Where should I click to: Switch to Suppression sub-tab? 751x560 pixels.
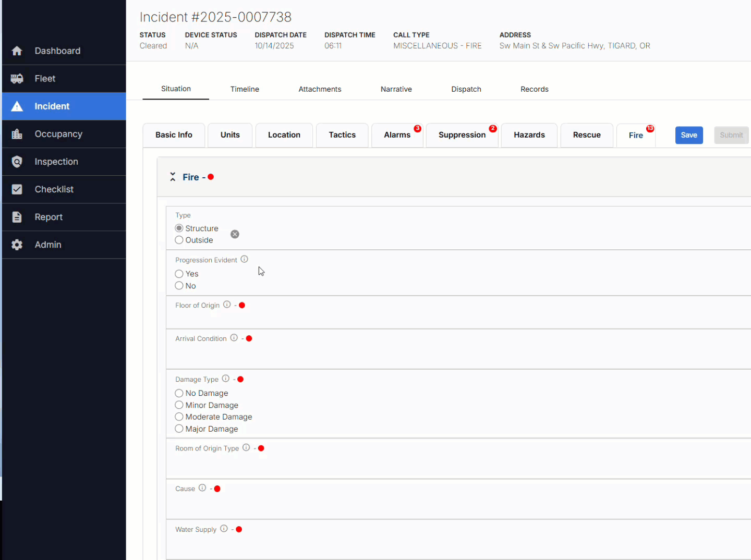(x=462, y=135)
